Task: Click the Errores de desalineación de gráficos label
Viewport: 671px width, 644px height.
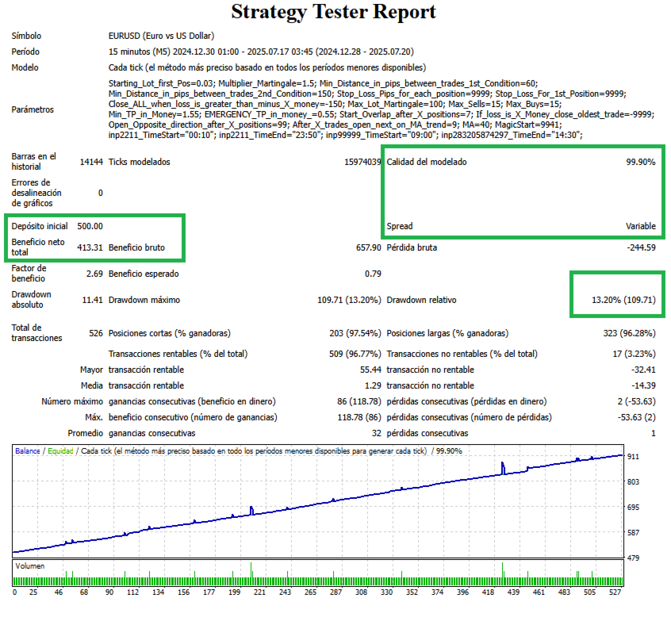Action: point(36,193)
